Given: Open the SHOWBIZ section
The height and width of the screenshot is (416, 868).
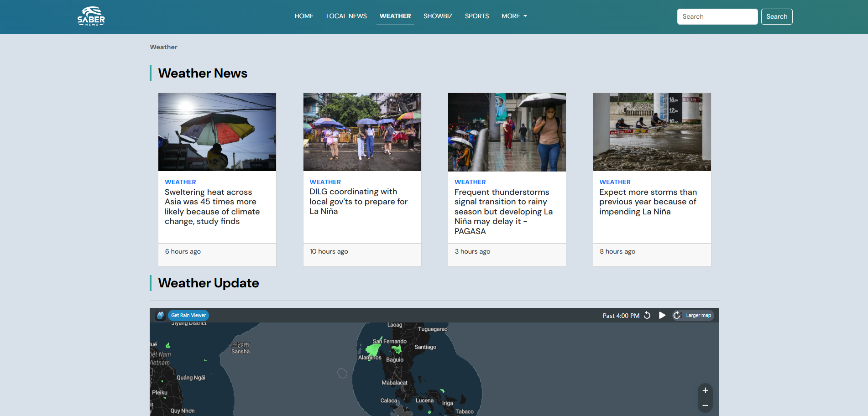Looking at the screenshot, I should tap(438, 16).
